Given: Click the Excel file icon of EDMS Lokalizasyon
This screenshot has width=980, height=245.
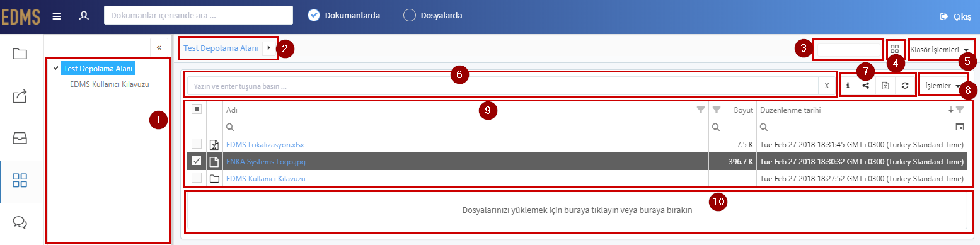Looking at the screenshot, I should (214, 145).
